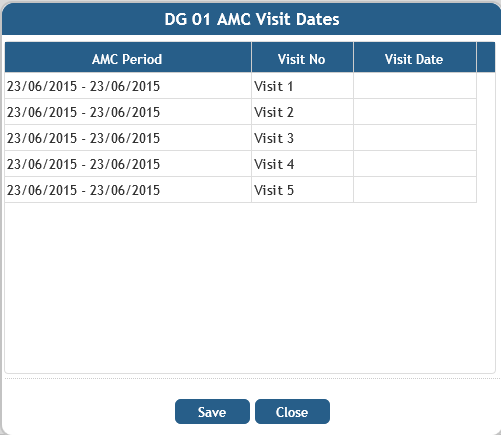This screenshot has width=501, height=435.
Task: Select the Visit Date field for Visit 5
Action: click(x=415, y=190)
